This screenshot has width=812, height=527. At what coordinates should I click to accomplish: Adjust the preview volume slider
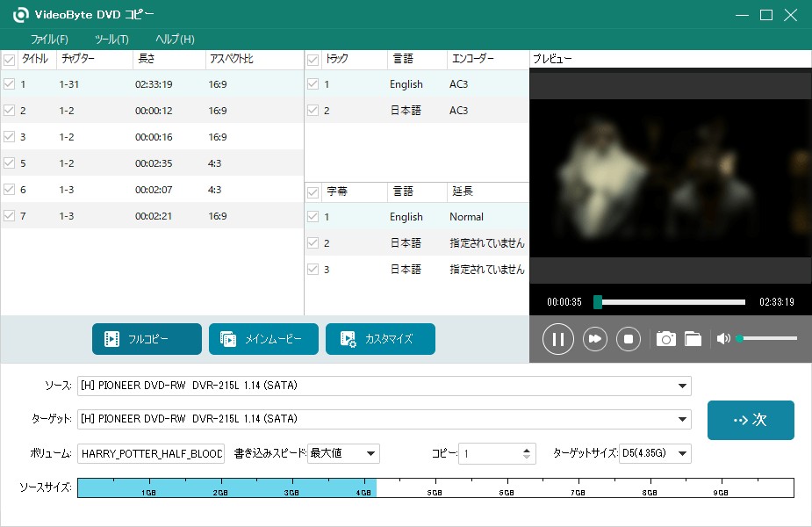(x=766, y=338)
